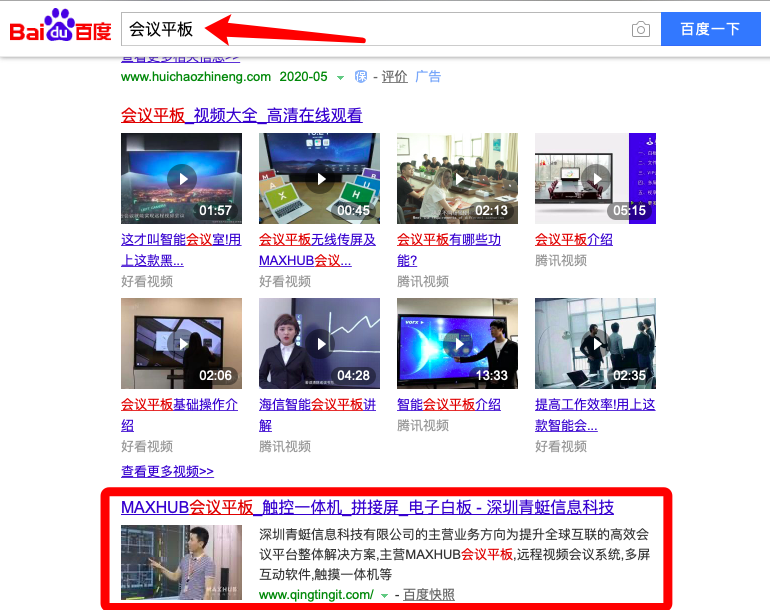Screen dimensions: 770x610
Task: Play the 04:28 presenter video thumbnail
Action: click(320, 343)
